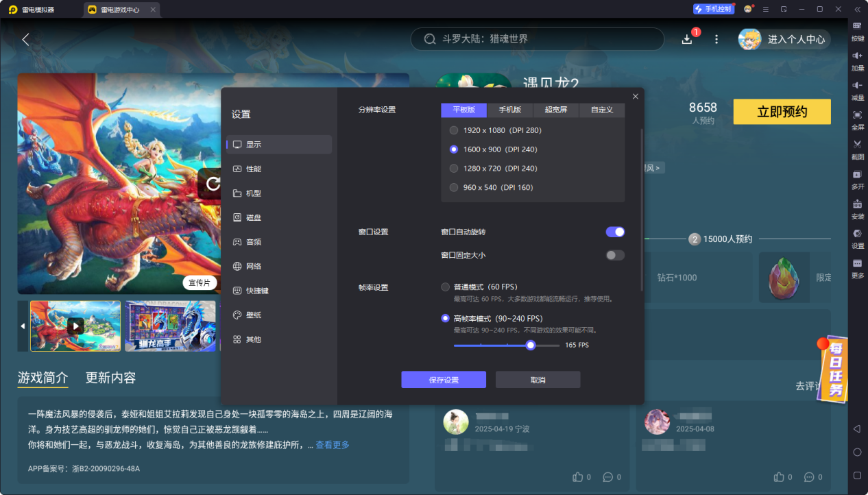The image size is (868, 495).
Task: Click the Android home circle button
Action: tap(857, 452)
